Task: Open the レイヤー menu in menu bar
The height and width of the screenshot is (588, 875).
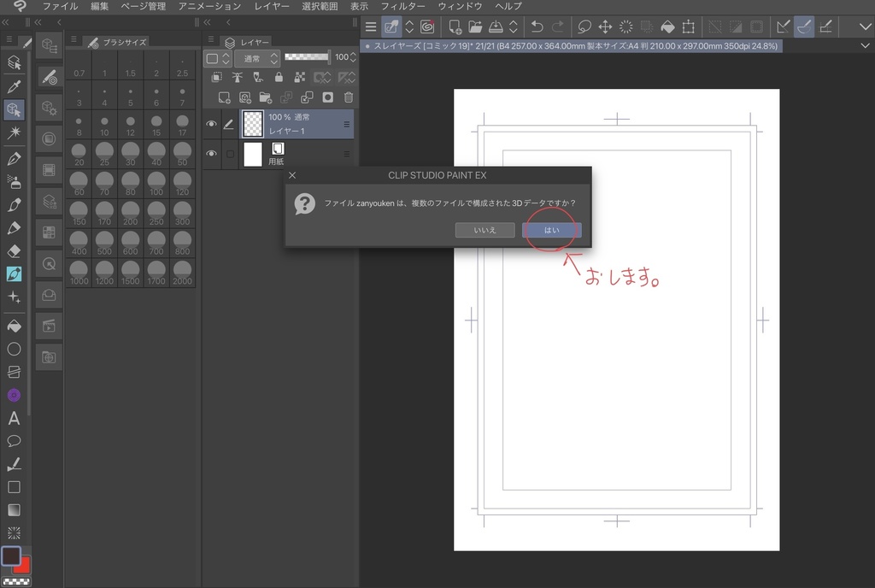Action: click(x=272, y=6)
